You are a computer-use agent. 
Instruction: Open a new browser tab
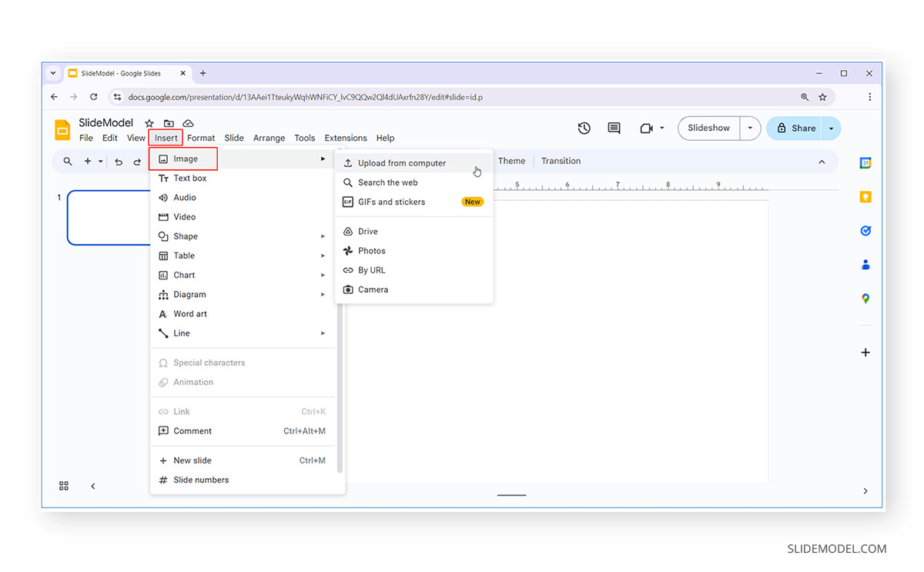coord(203,73)
